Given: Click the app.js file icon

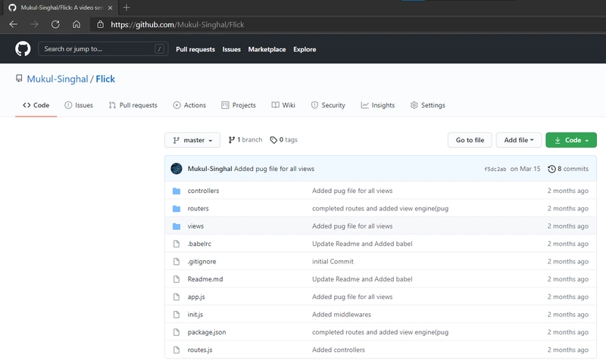Looking at the screenshot, I should tap(176, 297).
